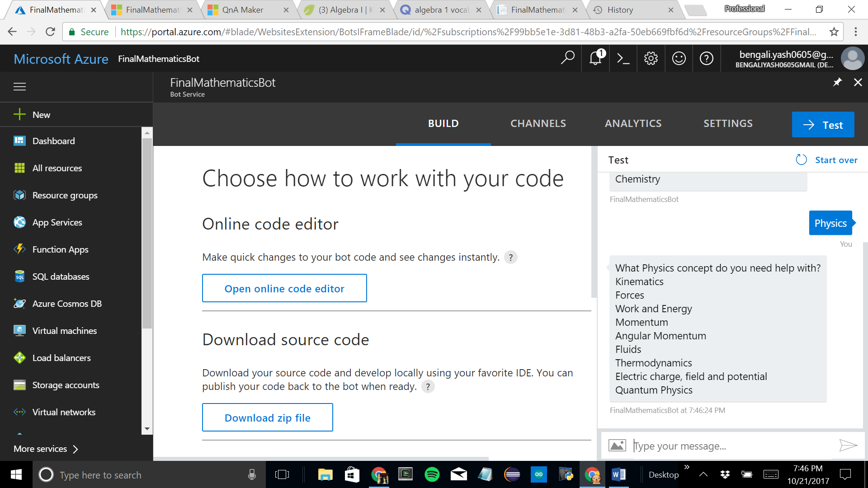The width and height of the screenshot is (868, 488).
Task: Click the image upload icon in chat
Action: (x=617, y=446)
